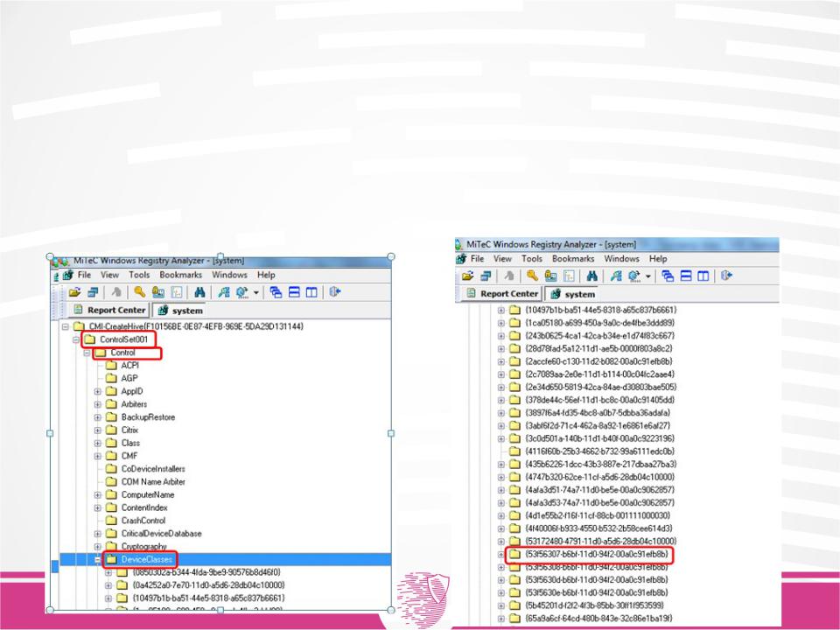840x630 pixels.
Task: Click Cascade windows icon in left window
Action: (x=276, y=292)
